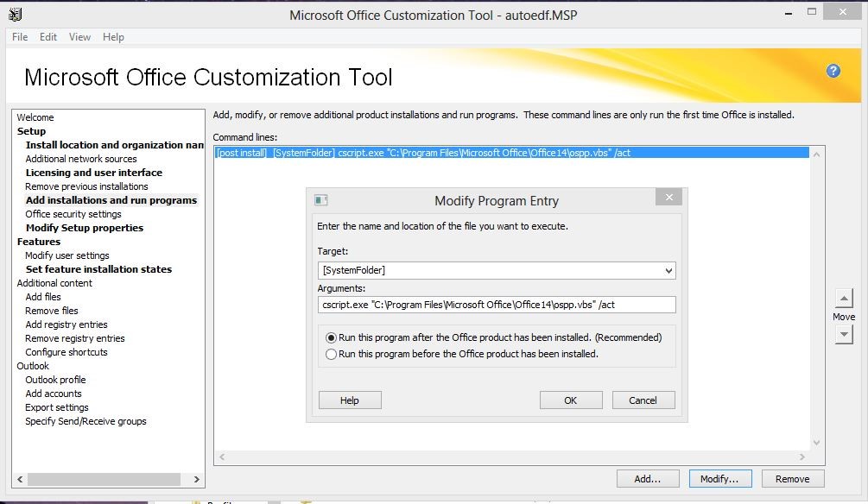Open the Edit menu
The image size is (868, 504).
coord(48,37)
